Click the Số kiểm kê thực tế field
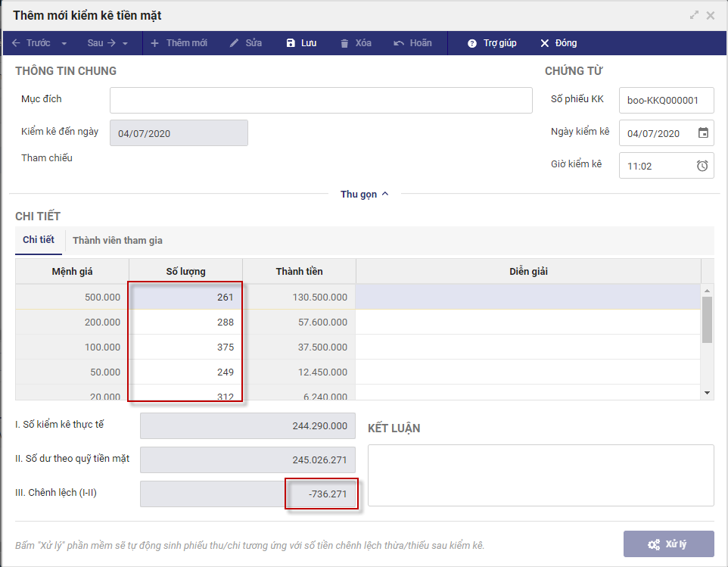 [x=247, y=426]
